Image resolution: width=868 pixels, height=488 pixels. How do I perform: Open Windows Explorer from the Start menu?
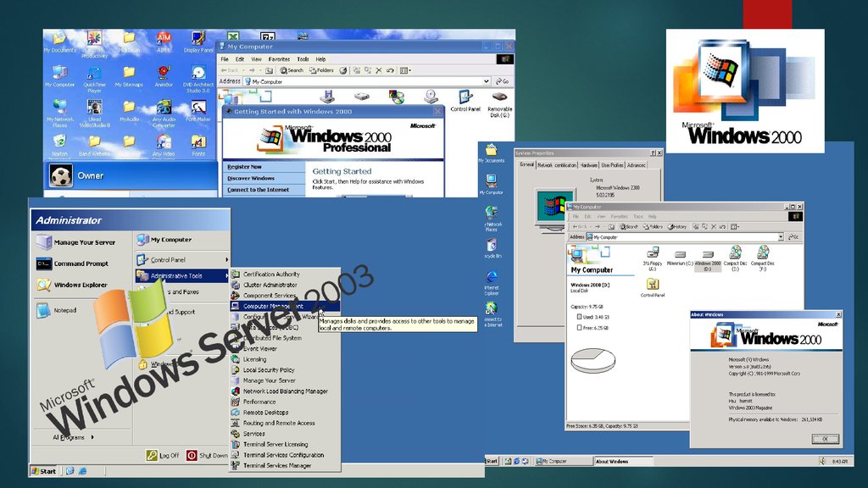click(72, 285)
